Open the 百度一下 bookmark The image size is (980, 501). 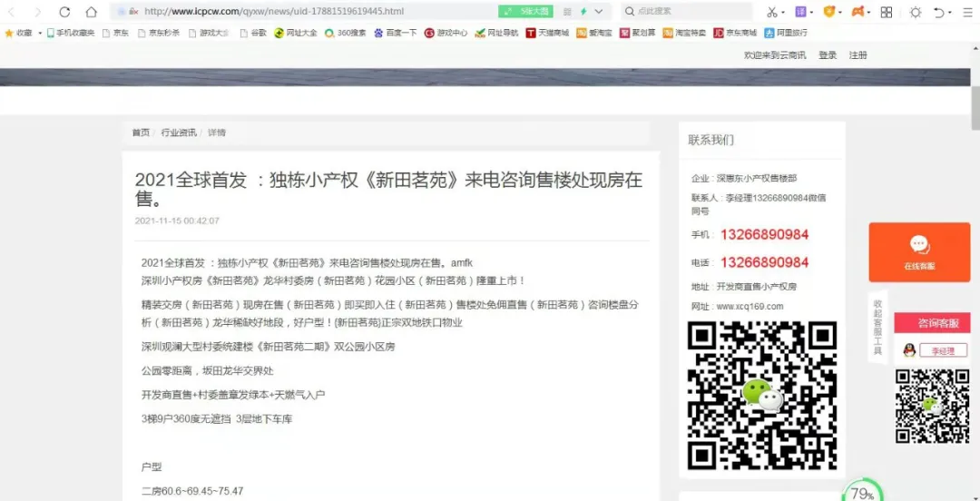[x=396, y=33]
